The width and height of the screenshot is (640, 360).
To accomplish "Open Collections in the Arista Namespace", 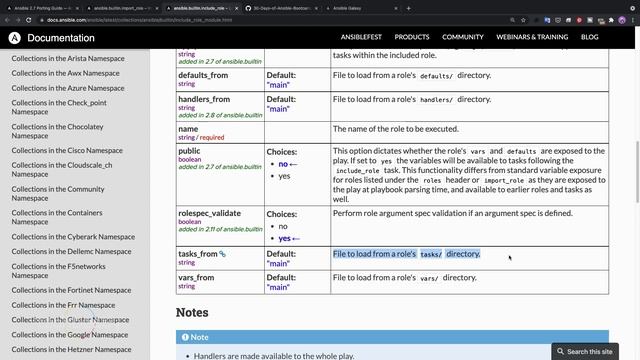I will (x=68, y=58).
